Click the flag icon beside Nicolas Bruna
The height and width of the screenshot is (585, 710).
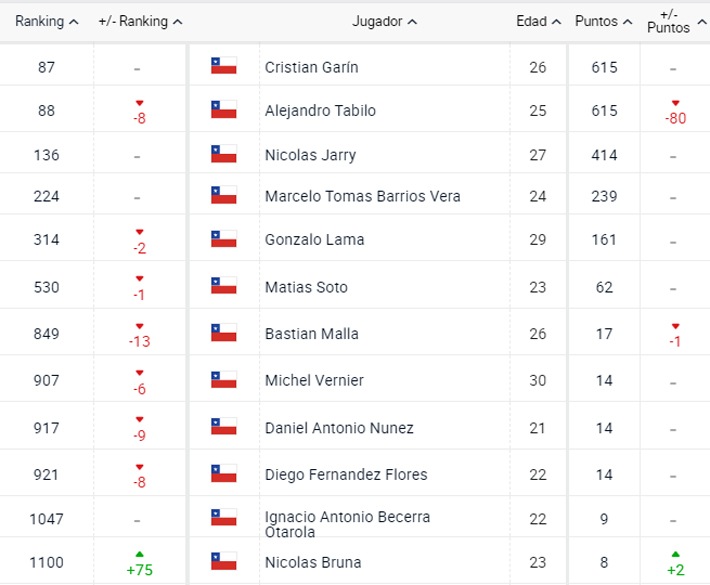[x=222, y=561]
